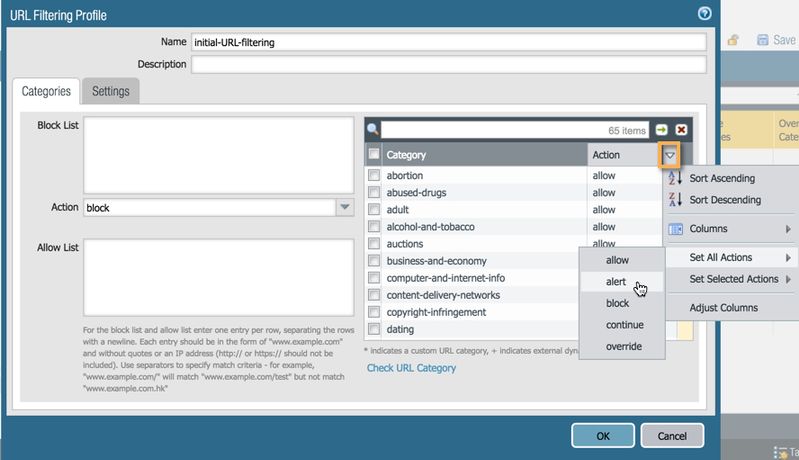Viewport: 799px width, 460px height.
Task: Set all actions to block
Action: click(x=622, y=303)
